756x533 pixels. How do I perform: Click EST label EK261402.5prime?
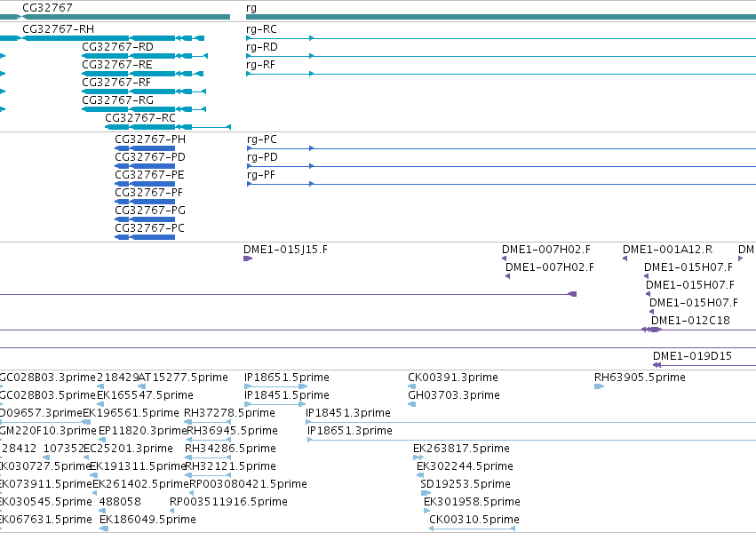(x=140, y=484)
